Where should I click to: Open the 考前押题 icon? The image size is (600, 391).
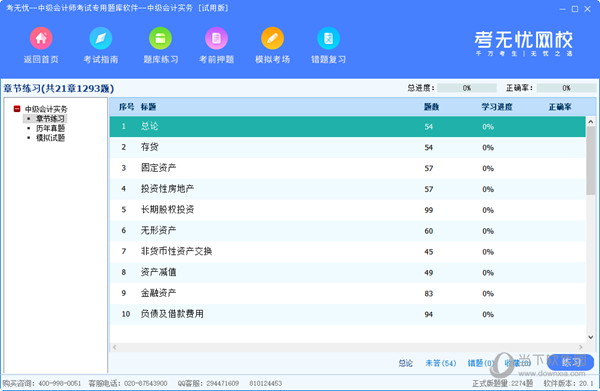coord(216,38)
